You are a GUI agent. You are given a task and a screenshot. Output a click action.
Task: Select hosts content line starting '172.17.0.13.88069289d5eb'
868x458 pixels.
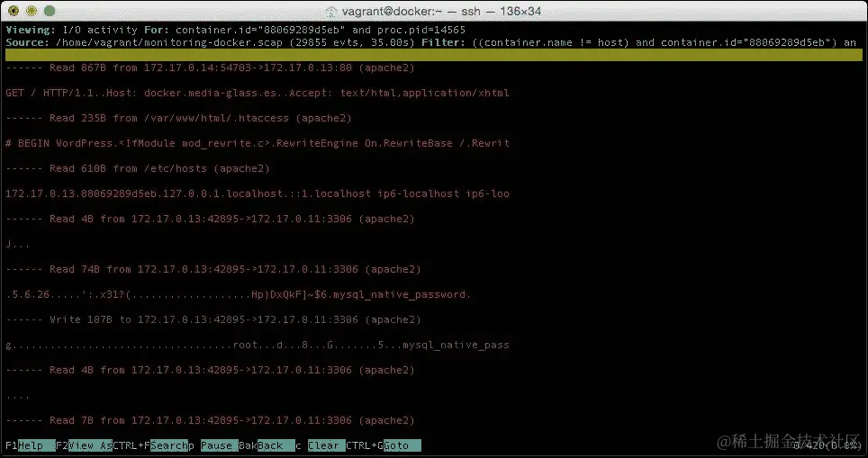point(258,193)
